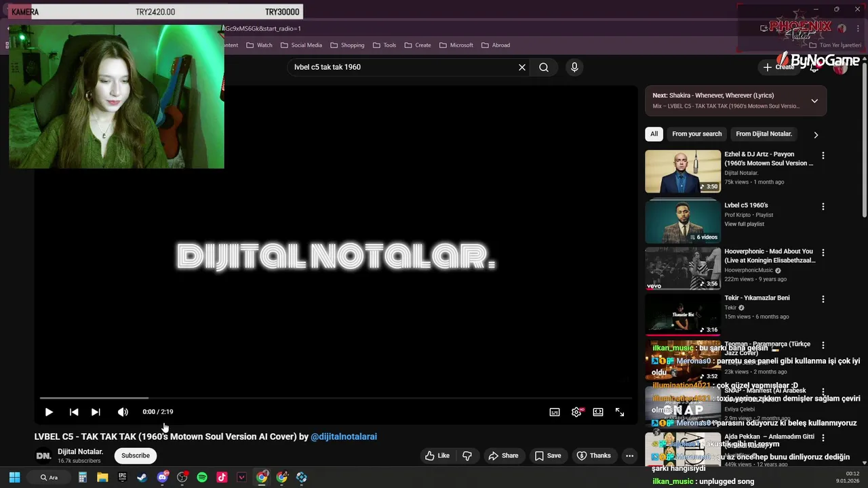
Task: Switch to theater mode
Action: pos(598,412)
